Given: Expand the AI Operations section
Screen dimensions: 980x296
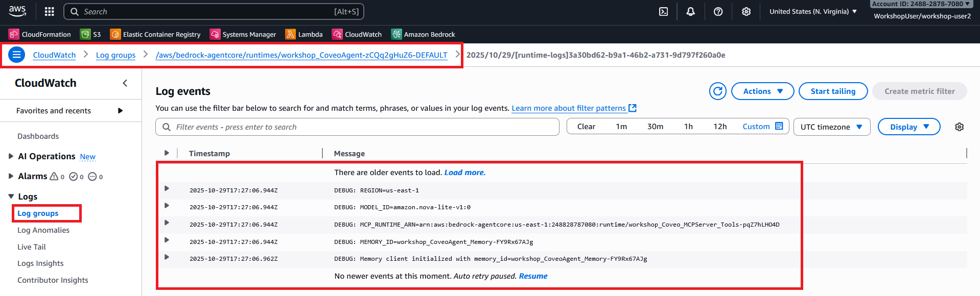Looking at the screenshot, I should (11, 156).
